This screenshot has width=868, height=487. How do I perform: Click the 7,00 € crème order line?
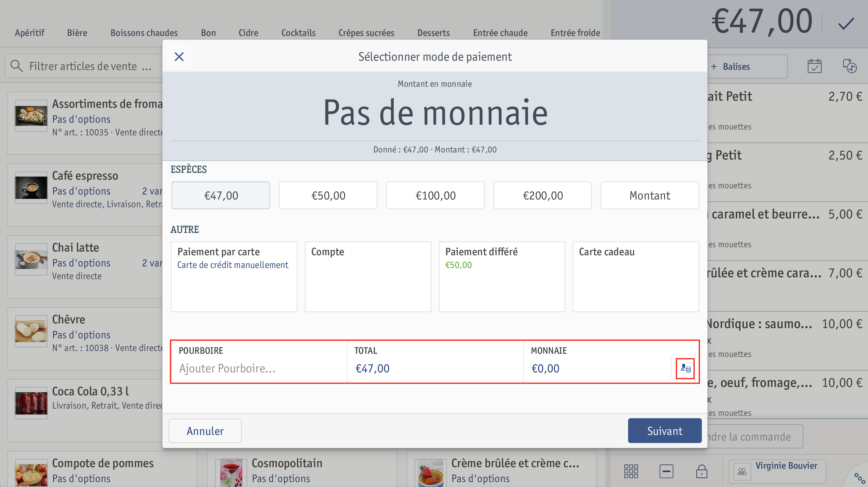(787, 285)
